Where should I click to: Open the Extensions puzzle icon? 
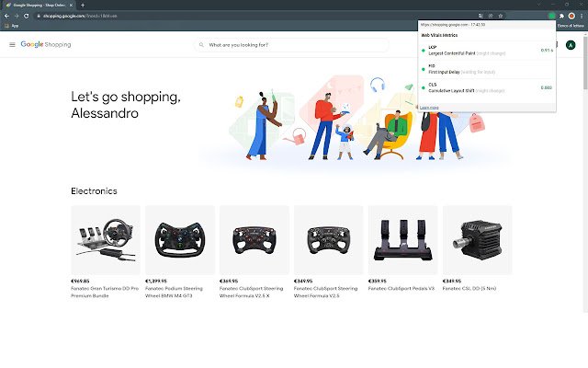(x=561, y=16)
